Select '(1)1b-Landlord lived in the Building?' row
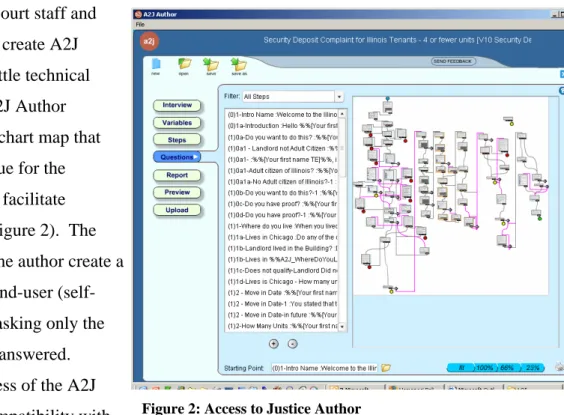The width and height of the screenshot is (564, 415). [x=282, y=248]
